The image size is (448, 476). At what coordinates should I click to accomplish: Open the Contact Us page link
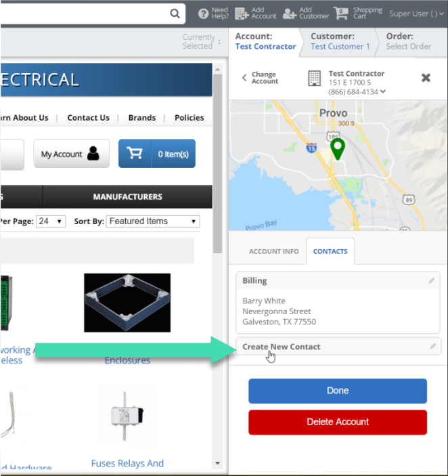coord(88,118)
